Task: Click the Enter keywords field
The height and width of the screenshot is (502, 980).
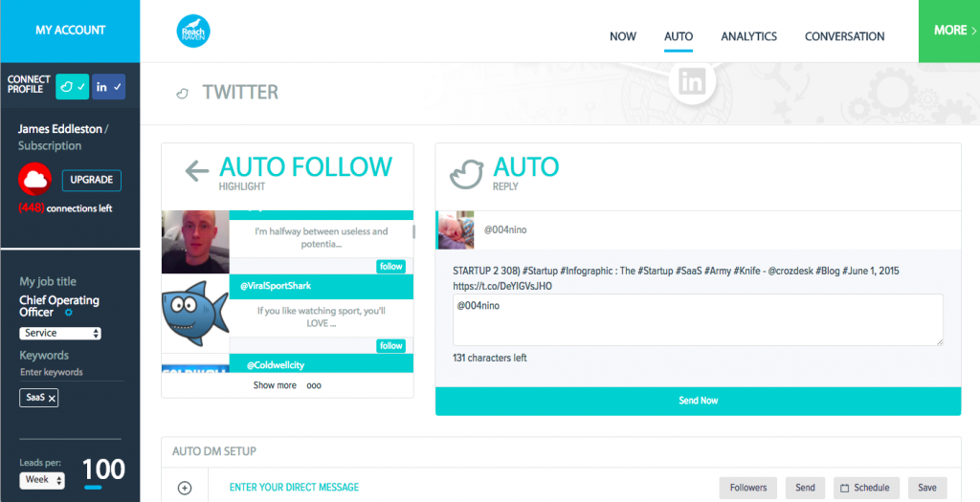Action: click(x=71, y=372)
